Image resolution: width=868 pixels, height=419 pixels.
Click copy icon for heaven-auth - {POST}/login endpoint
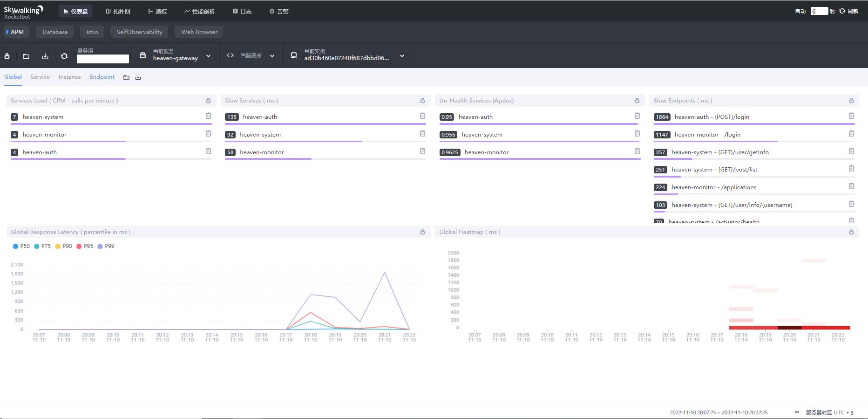click(851, 116)
